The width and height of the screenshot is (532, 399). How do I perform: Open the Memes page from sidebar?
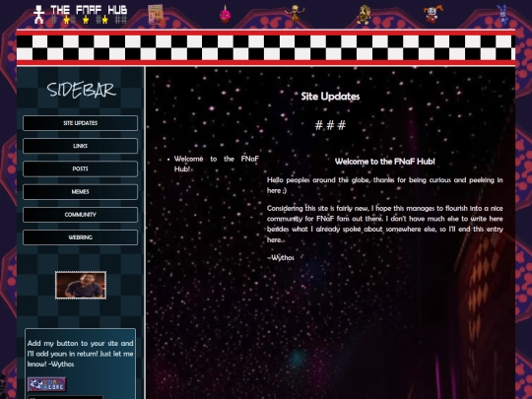[81, 192]
